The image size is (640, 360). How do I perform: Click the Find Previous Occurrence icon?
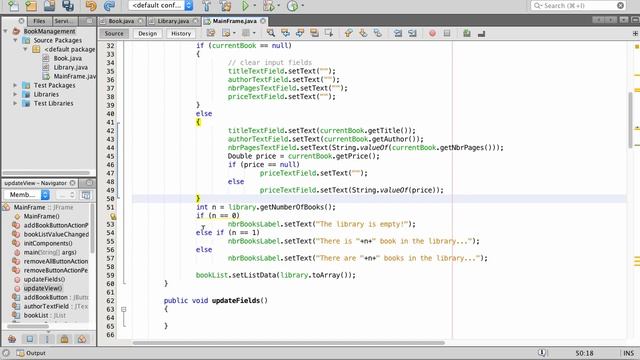(285, 33)
